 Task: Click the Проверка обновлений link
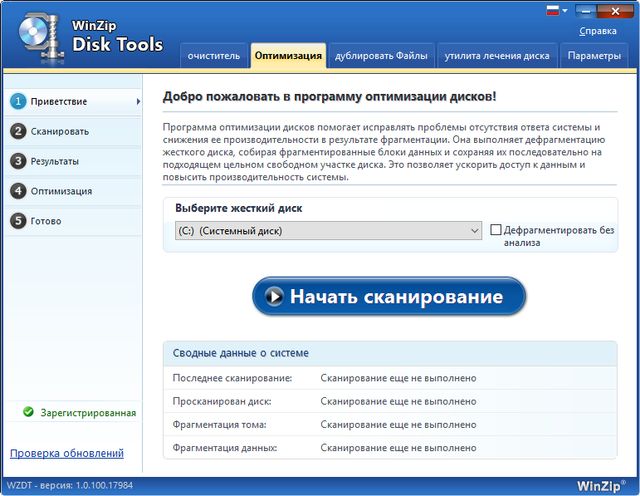(x=67, y=453)
